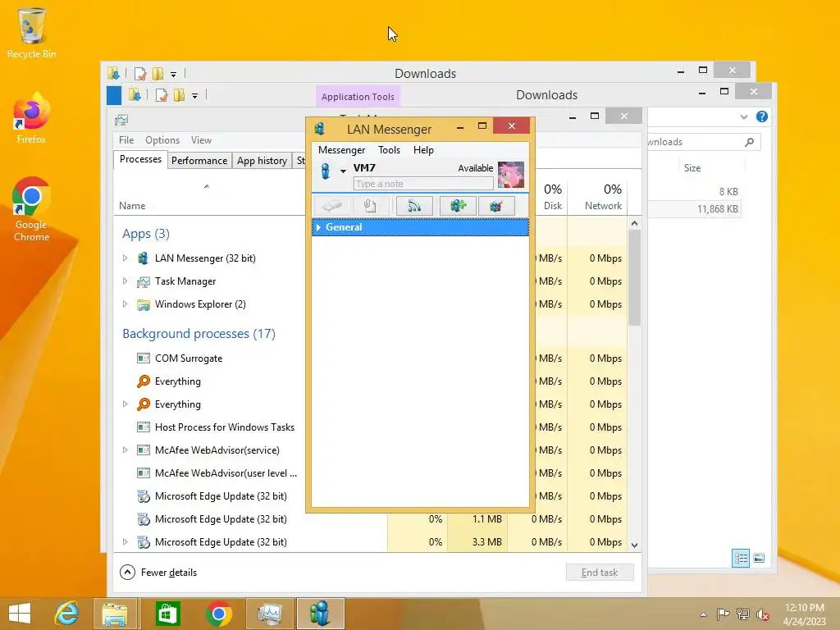Click the rightmost group icon in LAN Messenger toolbar
The width and height of the screenshot is (840, 630).
click(x=496, y=206)
